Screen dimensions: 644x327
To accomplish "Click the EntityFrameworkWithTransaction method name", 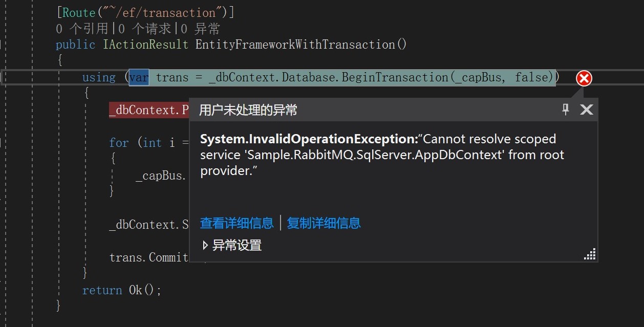I will (297, 45).
